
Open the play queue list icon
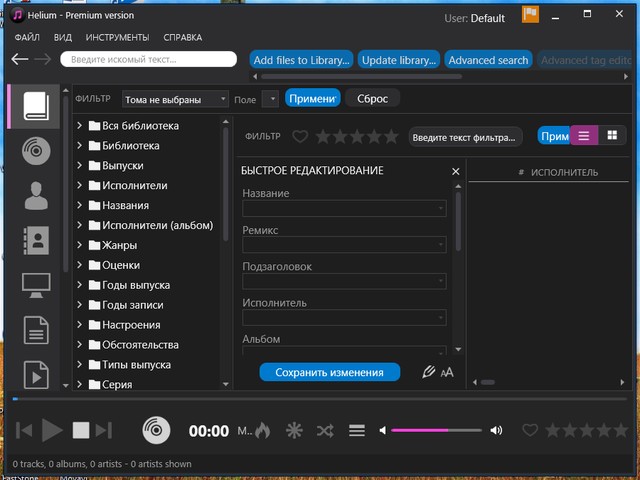click(356, 431)
